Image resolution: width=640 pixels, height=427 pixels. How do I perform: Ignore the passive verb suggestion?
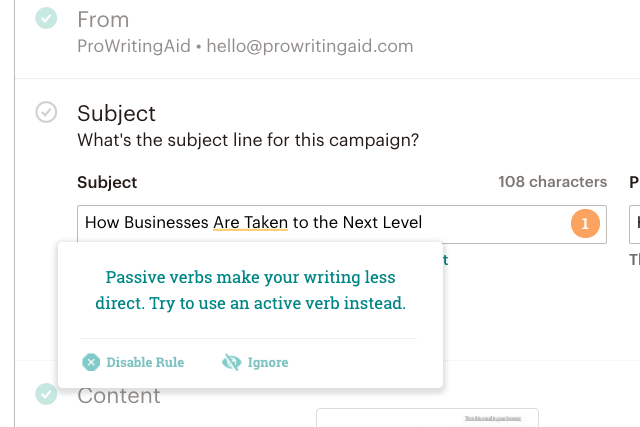tap(255, 362)
